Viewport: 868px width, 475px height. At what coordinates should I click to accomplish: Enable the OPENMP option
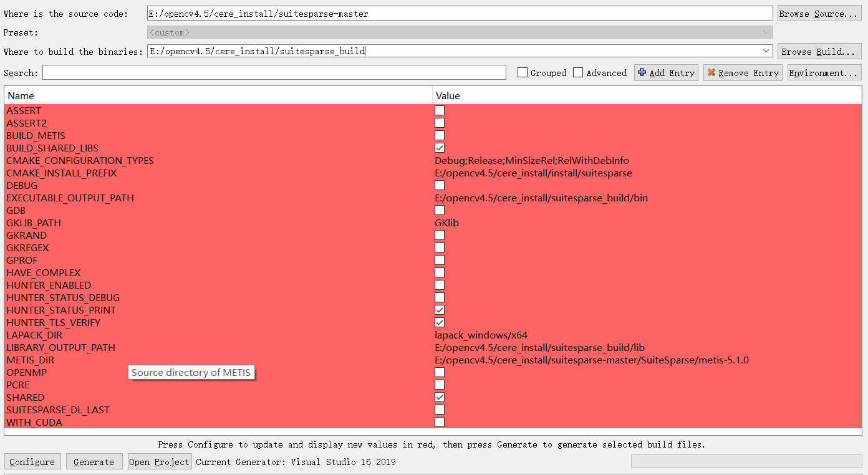pos(440,372)
